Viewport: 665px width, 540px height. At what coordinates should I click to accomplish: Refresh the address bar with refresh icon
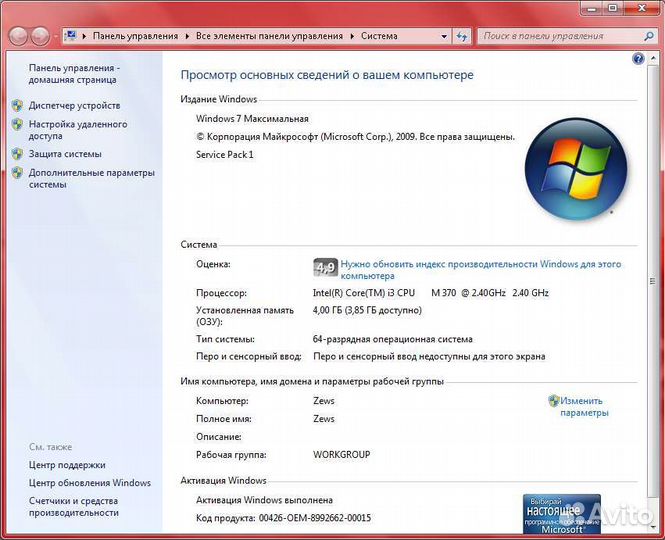point(462,36)
